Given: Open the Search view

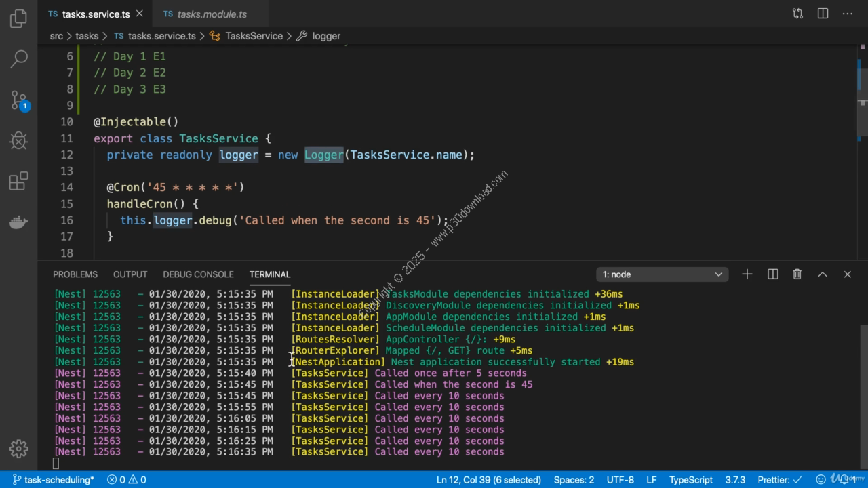Looking at the screenshot, I should pos(18,59).
